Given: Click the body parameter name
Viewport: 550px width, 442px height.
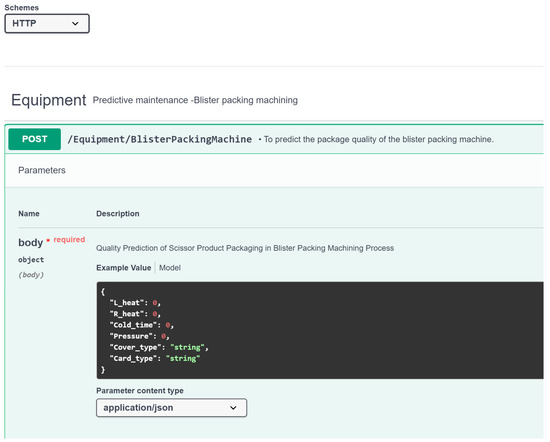Looking at the screenshot, I should click(31, 242).
